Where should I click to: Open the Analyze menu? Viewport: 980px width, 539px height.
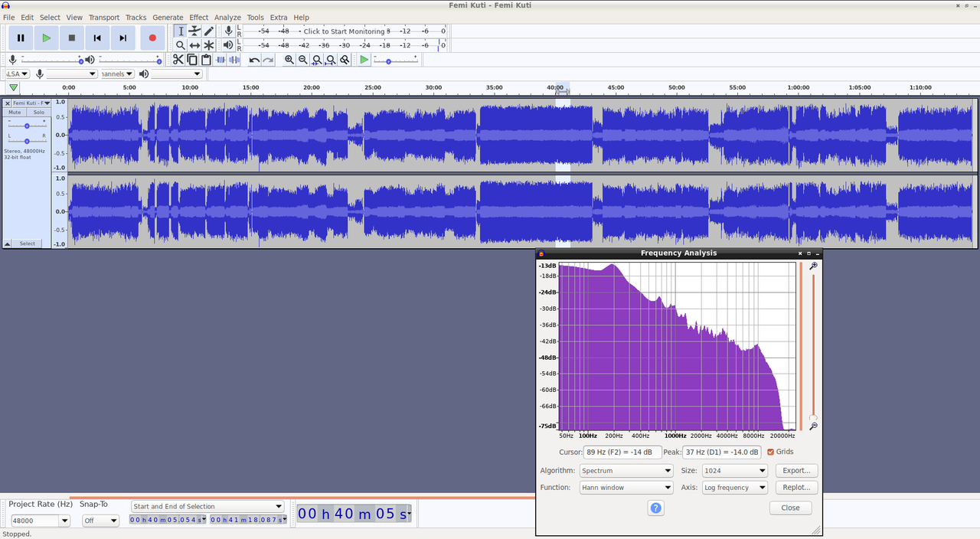pyautogui.click(x=227, y=17)
